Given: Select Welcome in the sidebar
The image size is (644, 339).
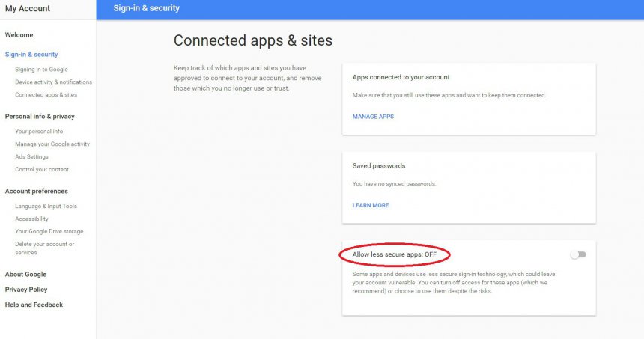Looking at the screenshot, I should (x=19, y=35).
